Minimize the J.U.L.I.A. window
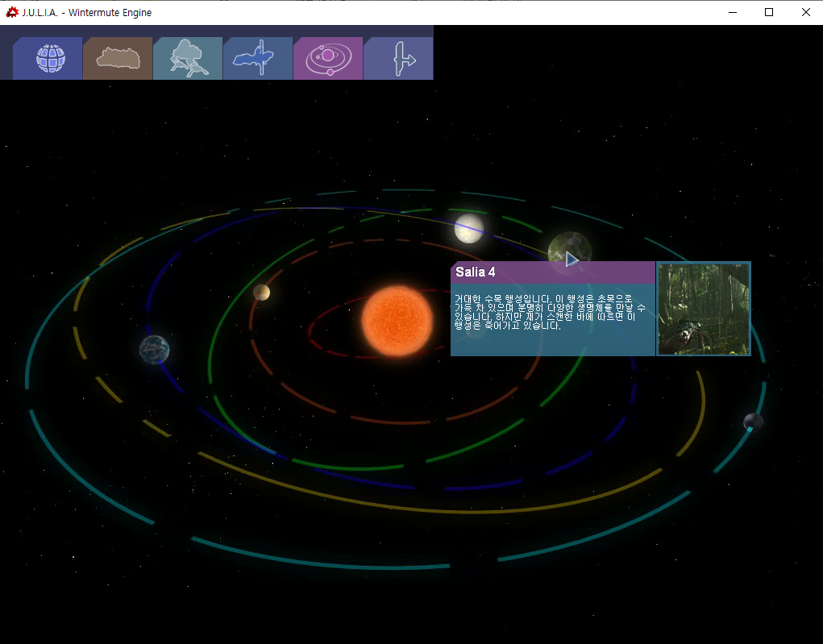This screenshot has height=644, width=823. 733,12
